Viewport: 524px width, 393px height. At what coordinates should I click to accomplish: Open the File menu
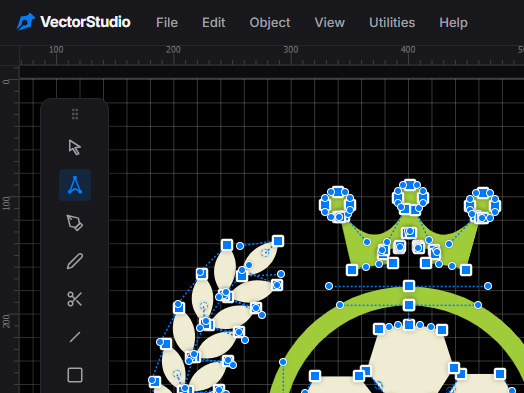click(167, 22)
